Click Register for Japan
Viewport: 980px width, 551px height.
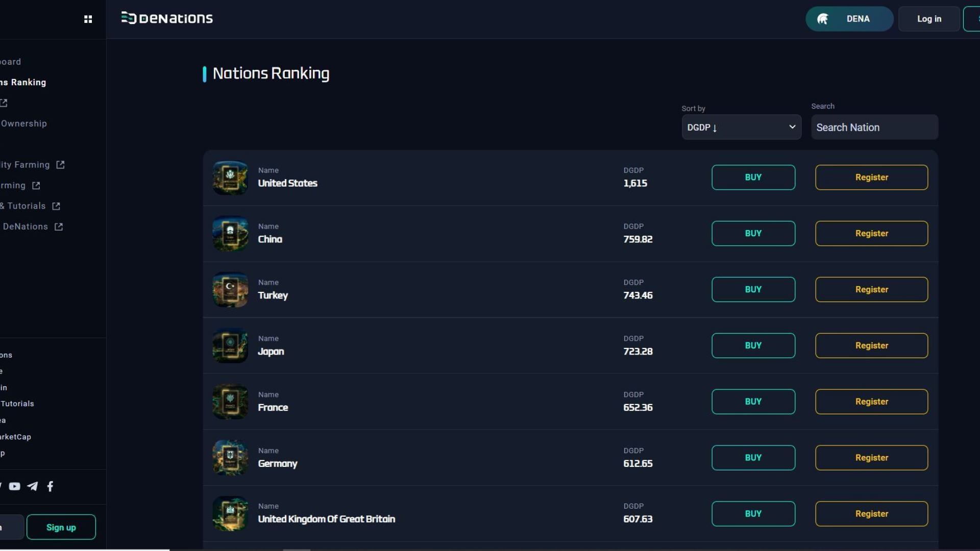point(871,345)
